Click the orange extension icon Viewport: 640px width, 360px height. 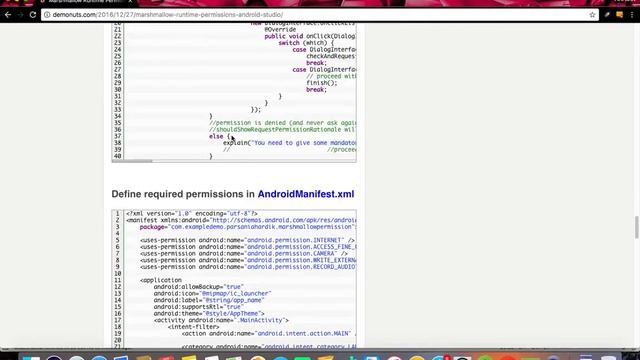coord(619,15)
